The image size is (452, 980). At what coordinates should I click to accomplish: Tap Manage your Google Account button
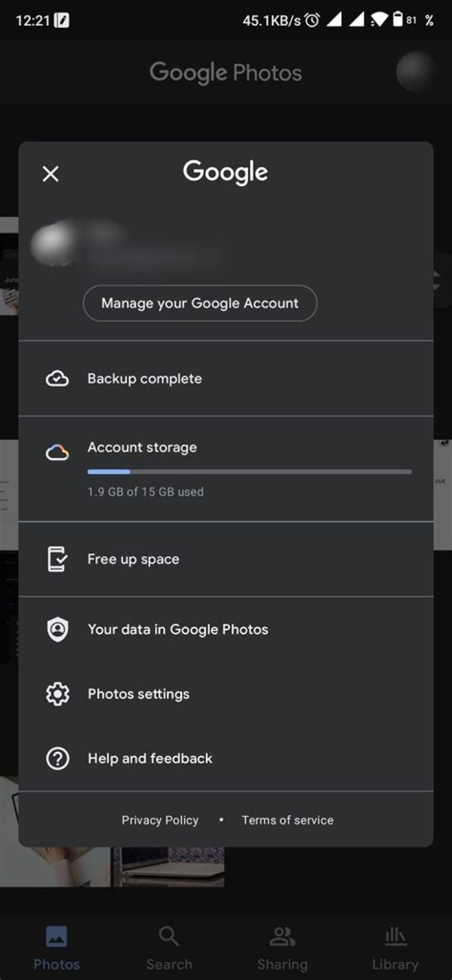[x=200, y=303]
